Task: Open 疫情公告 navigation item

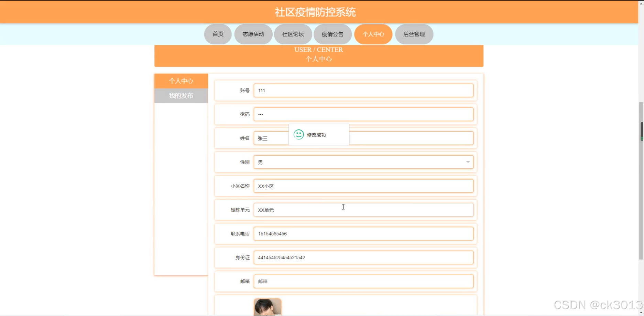Action: pyautogui.click(x=332, y=34)
